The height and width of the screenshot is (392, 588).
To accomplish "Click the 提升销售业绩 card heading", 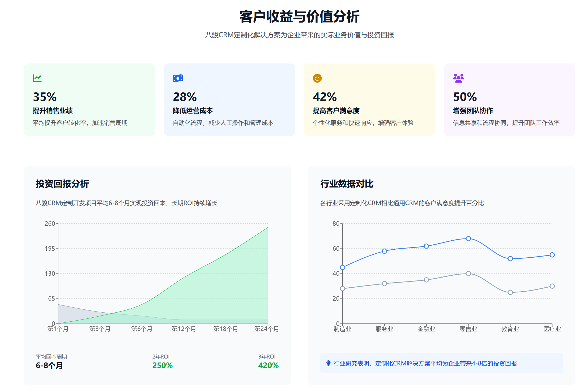I will [53, 110].
